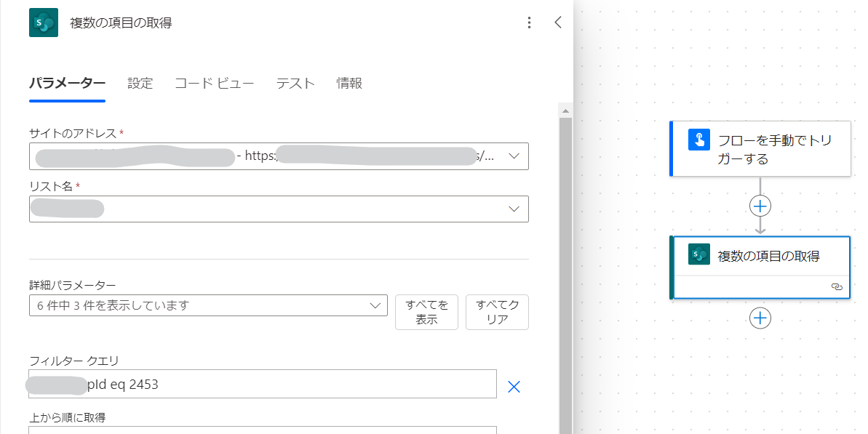Switch to the 設定 tab
This screenshot has height=434, width=868.
tap(140, 84)
